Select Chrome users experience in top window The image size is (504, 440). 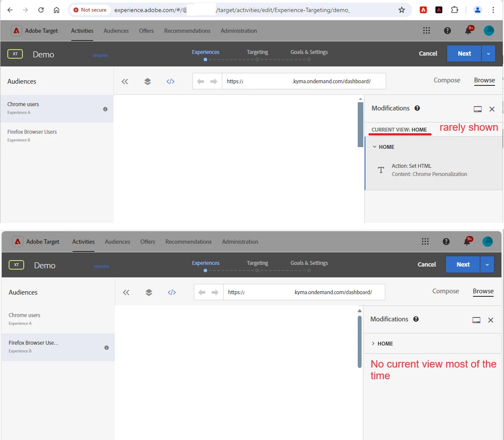pyautogui.click(x=57, y=108)
